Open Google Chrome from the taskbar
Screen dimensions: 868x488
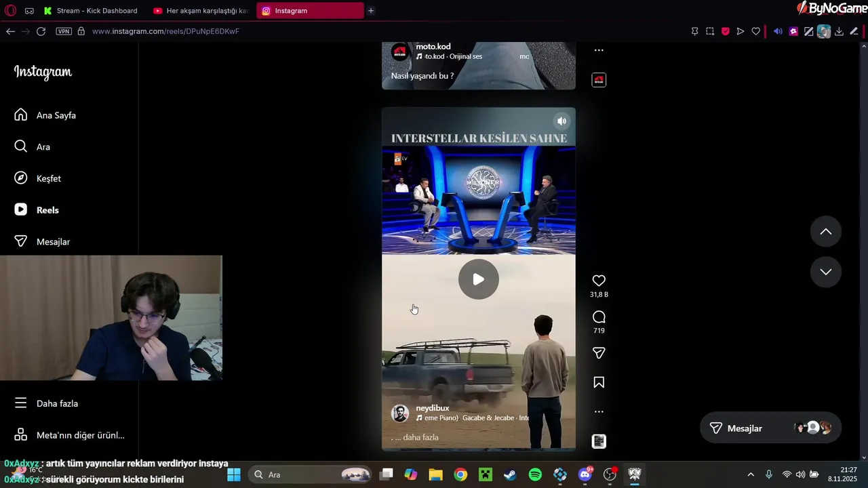460,474
